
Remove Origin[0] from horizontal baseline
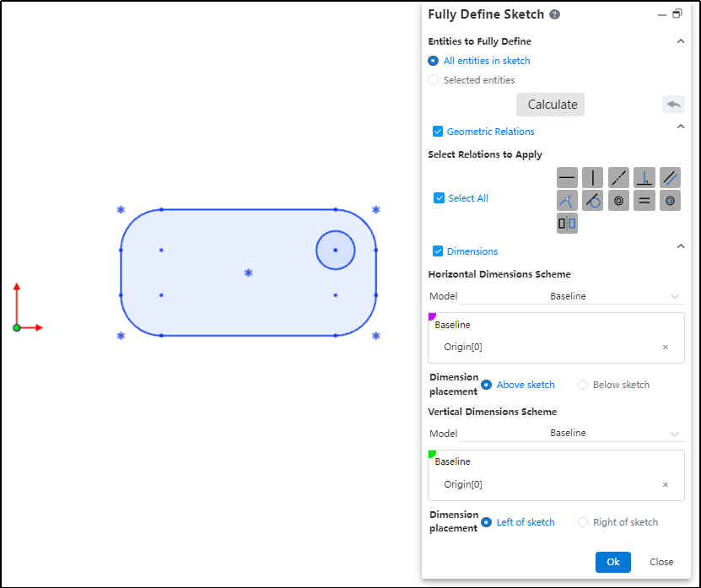coord(665,347)
